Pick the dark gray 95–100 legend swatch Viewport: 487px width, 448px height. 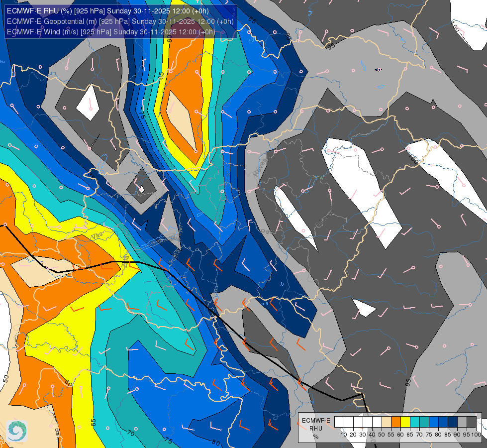pos(472,422)
